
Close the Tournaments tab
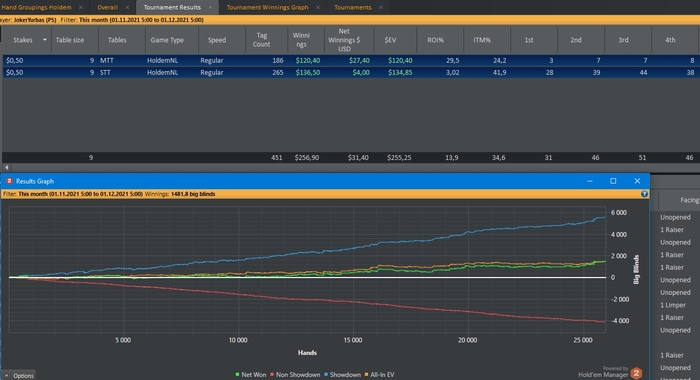[381, 8]
